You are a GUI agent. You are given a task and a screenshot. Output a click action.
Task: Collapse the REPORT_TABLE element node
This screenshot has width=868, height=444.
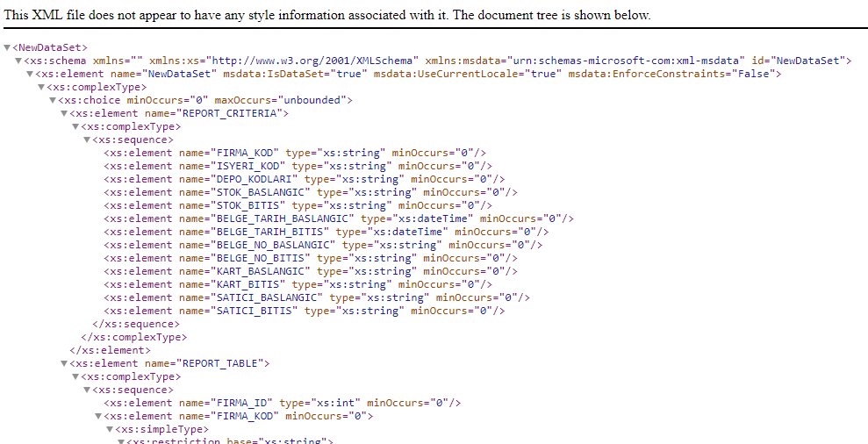point(64,363)
